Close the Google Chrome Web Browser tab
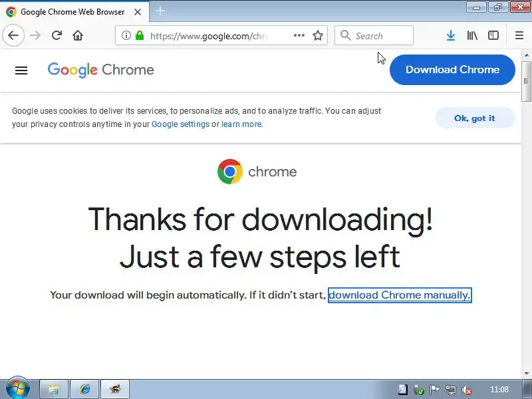This screenshot has width=532, height=399. point(138,12)
